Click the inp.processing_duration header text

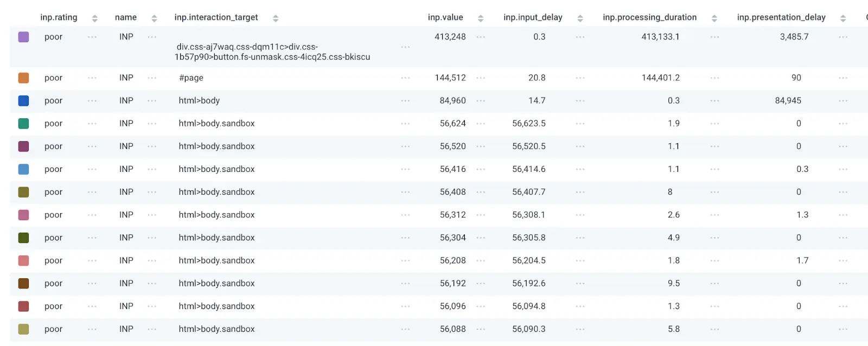pyautogui.click(x=649, y=17)
